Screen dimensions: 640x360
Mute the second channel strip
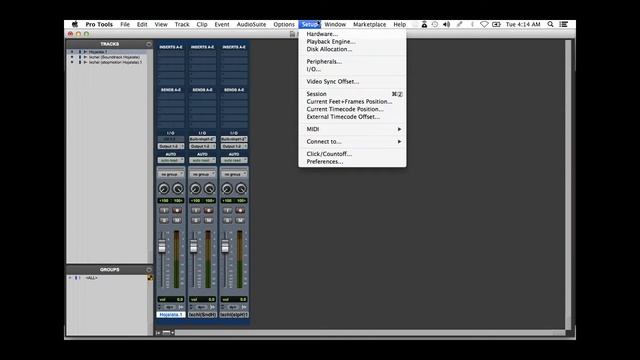coord(209,220)
